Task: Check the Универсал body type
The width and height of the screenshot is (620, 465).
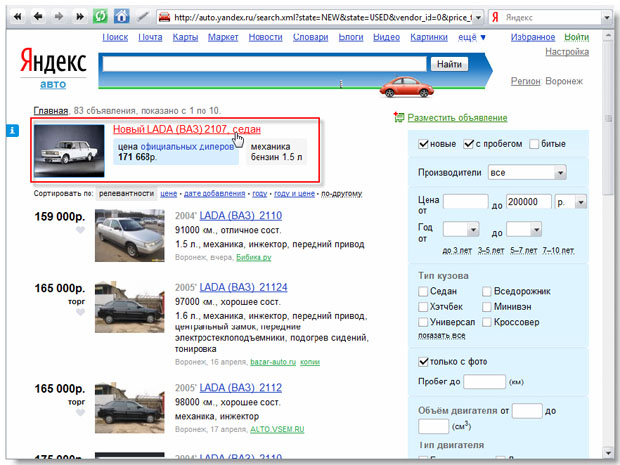Action: tap(423, 322)
